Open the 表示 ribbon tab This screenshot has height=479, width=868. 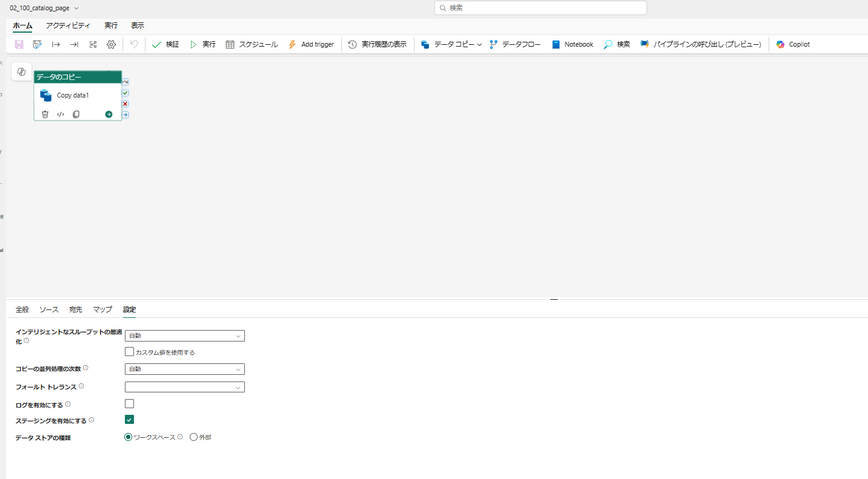coord(138,25)
